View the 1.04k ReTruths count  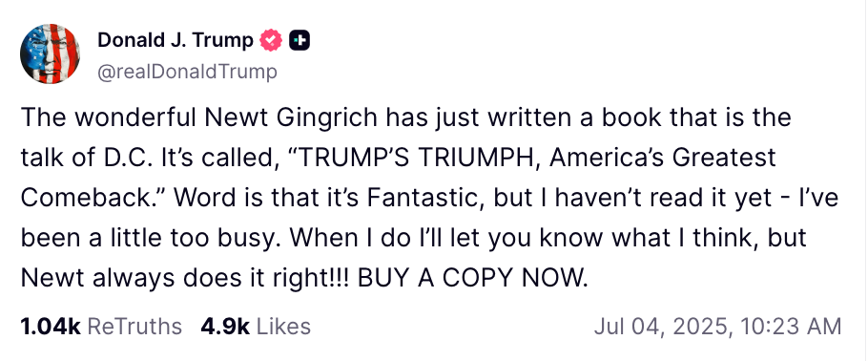click(51, 327)
